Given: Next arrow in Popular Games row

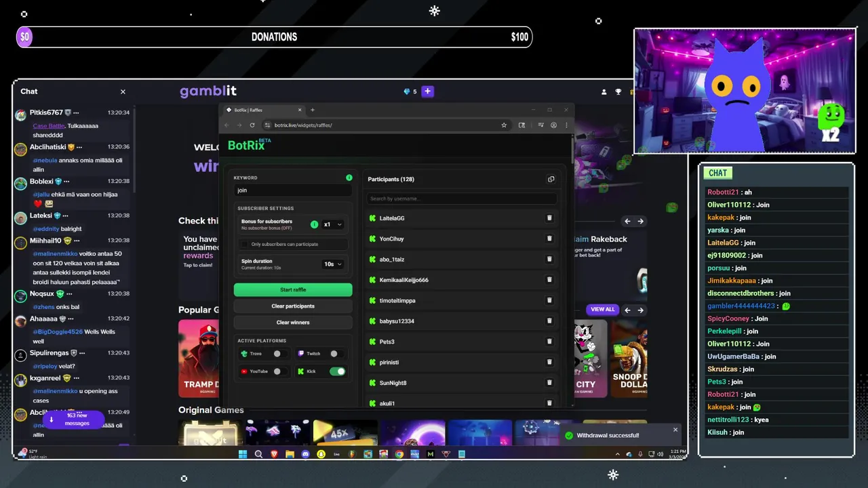Looking at the screenshot, I should pyautogui.click(x=640, y=310).
